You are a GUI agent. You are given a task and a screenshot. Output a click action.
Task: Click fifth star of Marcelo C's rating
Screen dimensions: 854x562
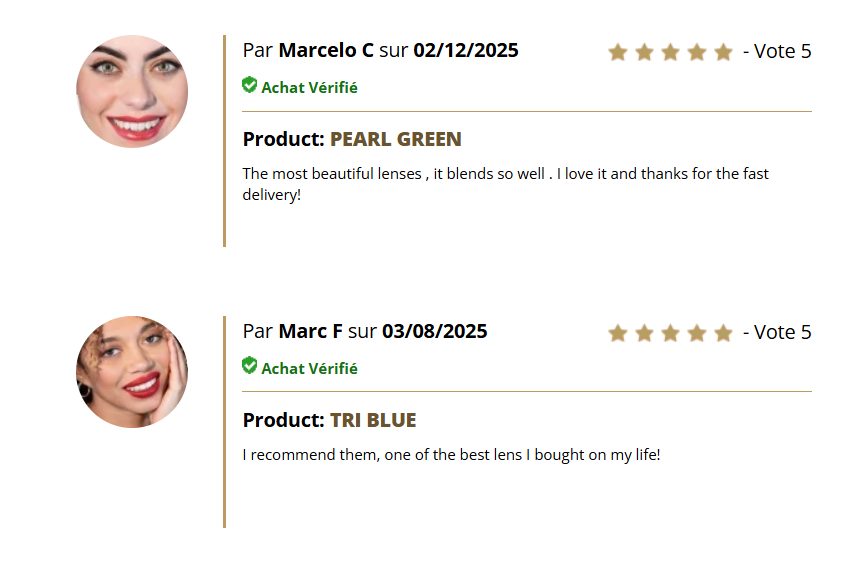click(723, 52)
